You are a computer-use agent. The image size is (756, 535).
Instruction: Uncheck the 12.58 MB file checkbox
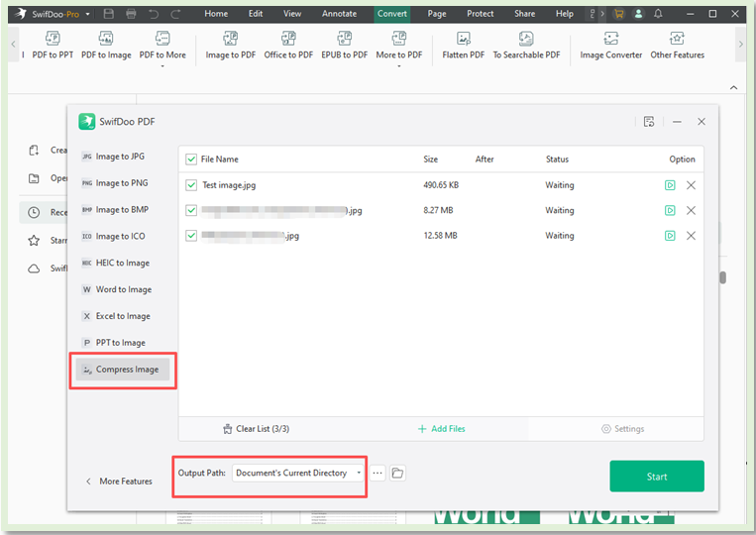[x=191, y=236]
